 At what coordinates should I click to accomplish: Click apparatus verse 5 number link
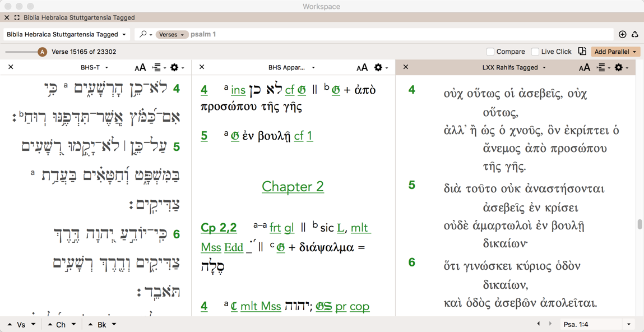click(x=205, y=135)
